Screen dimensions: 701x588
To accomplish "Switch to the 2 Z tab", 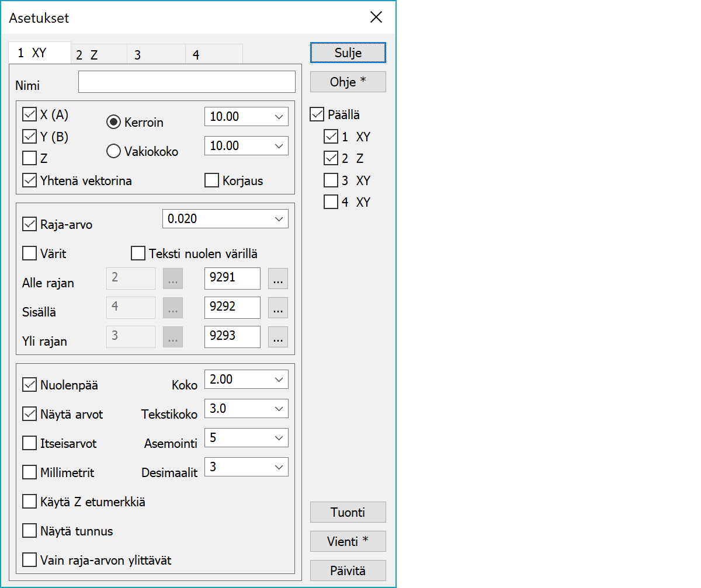I will click(x=98, y=55).
